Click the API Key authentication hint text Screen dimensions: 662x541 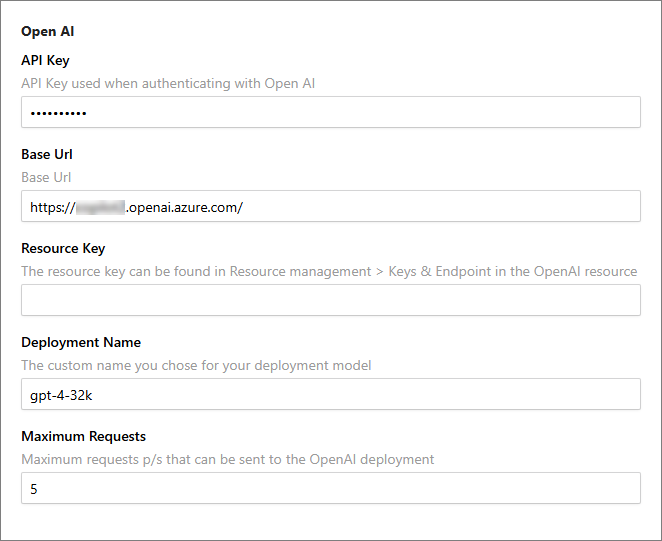pos(168,84)
